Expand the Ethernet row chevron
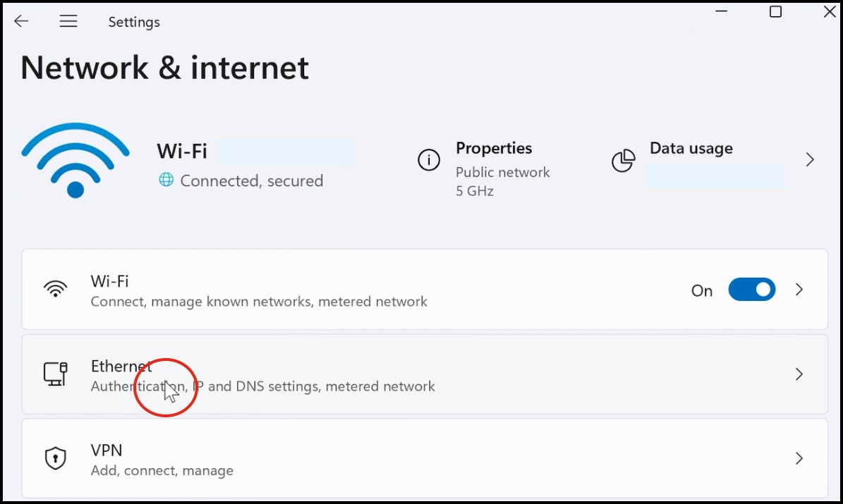This screenshot has width=843, height=504. coord(799,374)
